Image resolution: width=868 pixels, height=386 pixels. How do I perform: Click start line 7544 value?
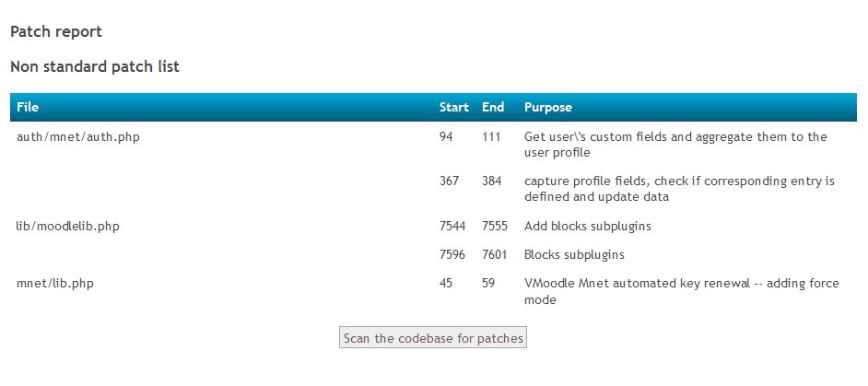(452, 227)
